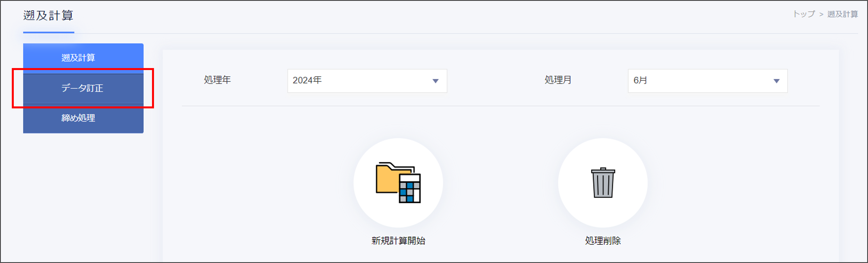This screenshot has width=868, height=263.
Task: Expand the year dropdown using its arrow
Action: pos(436,81)
